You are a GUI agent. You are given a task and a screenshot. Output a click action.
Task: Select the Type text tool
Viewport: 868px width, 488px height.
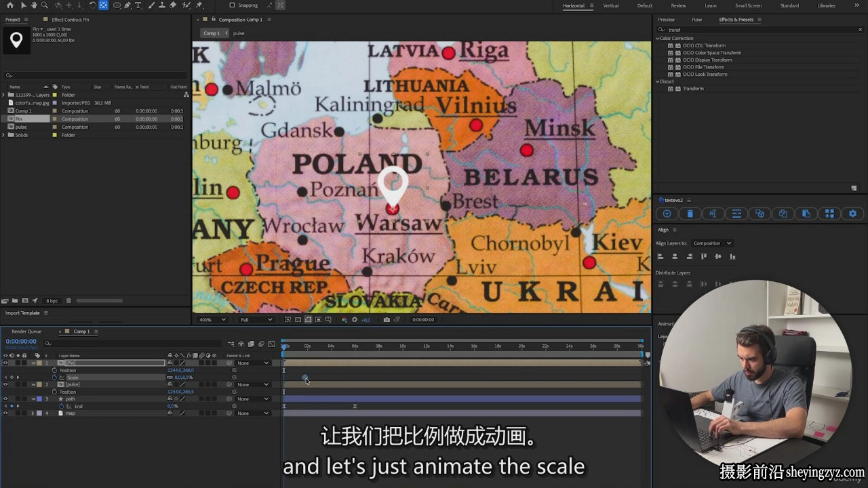pos(138,5)
